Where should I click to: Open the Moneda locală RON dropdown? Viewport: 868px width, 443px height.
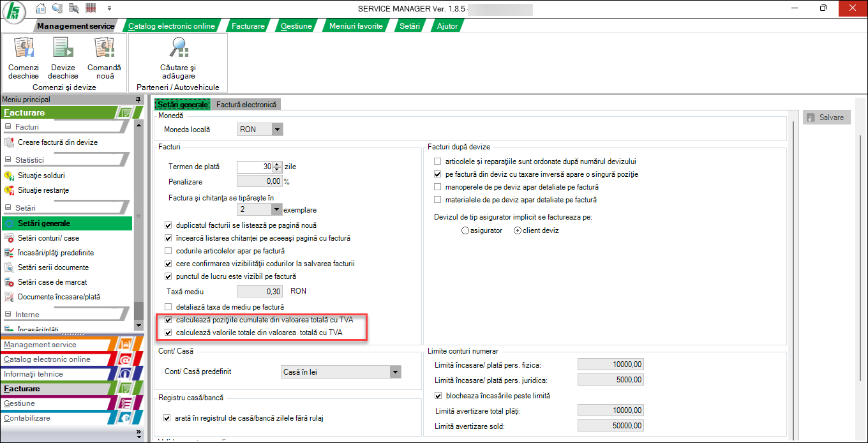coord(276,130)
